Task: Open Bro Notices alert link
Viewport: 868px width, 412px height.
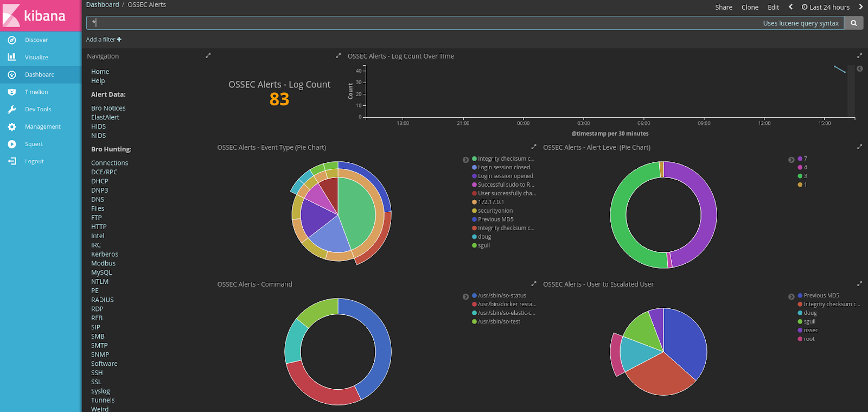Action: pos(108,108)
